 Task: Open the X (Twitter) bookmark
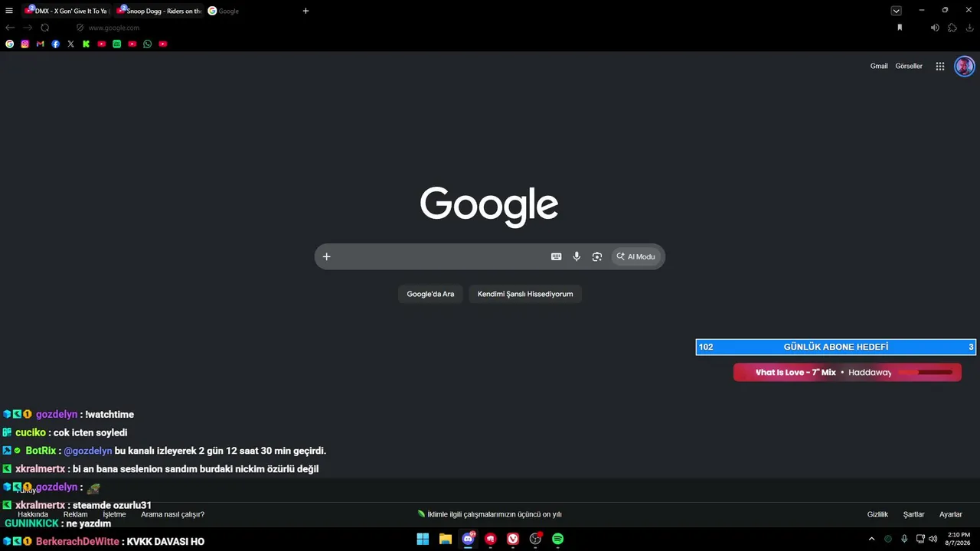click(71, 44)
